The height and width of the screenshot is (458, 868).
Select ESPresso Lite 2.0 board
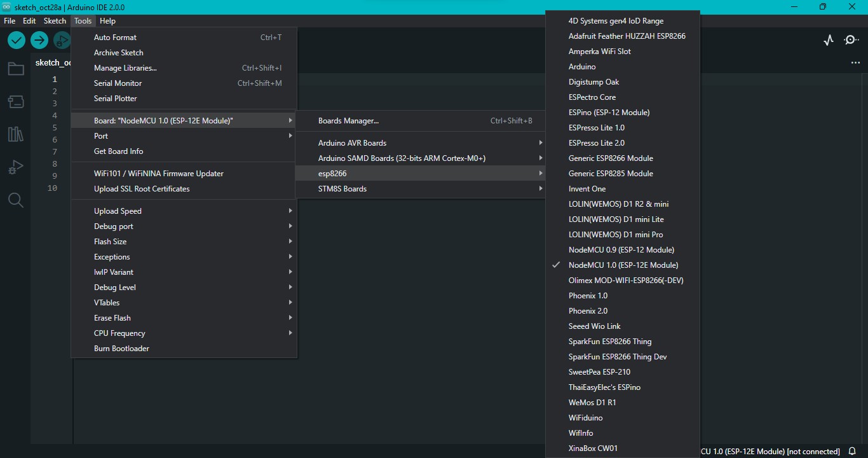[623, 143]
